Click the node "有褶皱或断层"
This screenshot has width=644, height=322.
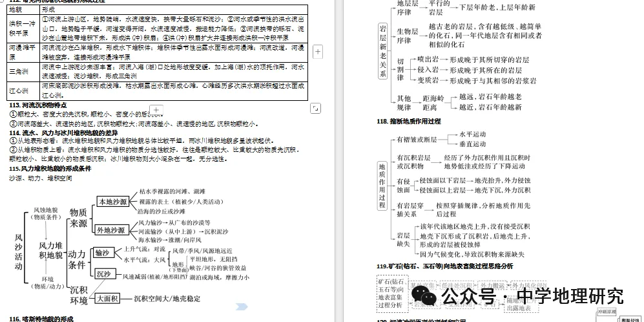(x=417, y=140)
